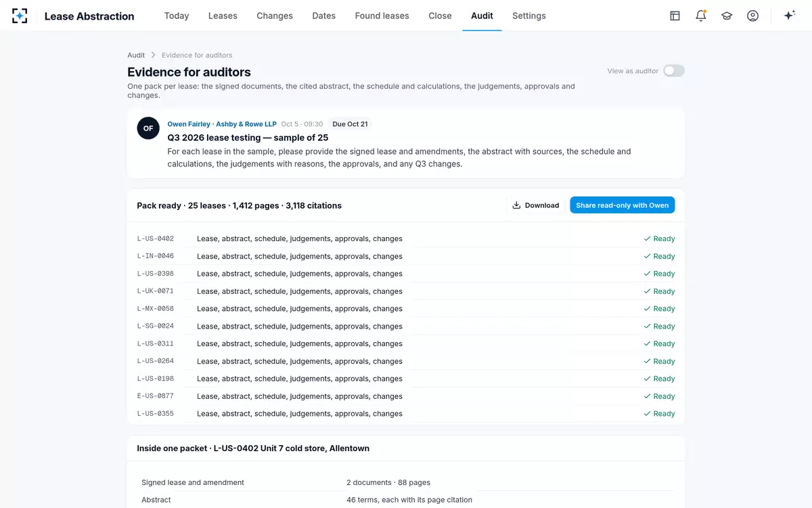
Task: Toggle View as auditor switch
Action: 674,70
